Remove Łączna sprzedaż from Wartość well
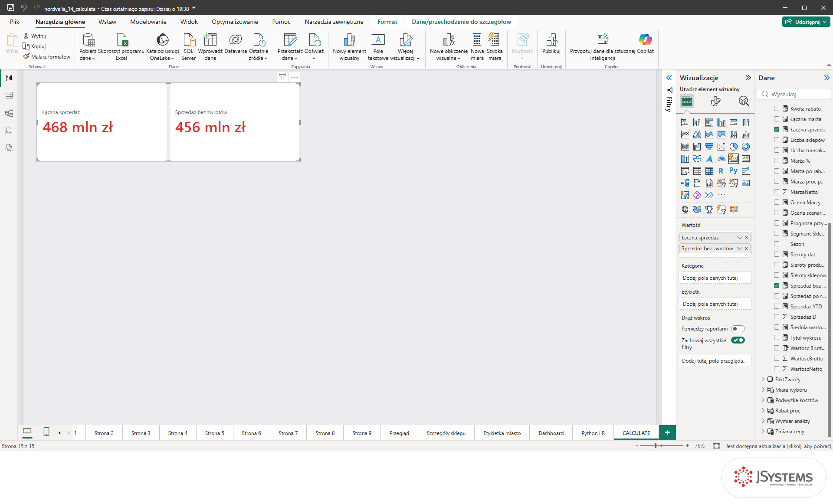This screenshot has height=504, width=833. coord(747,238)
